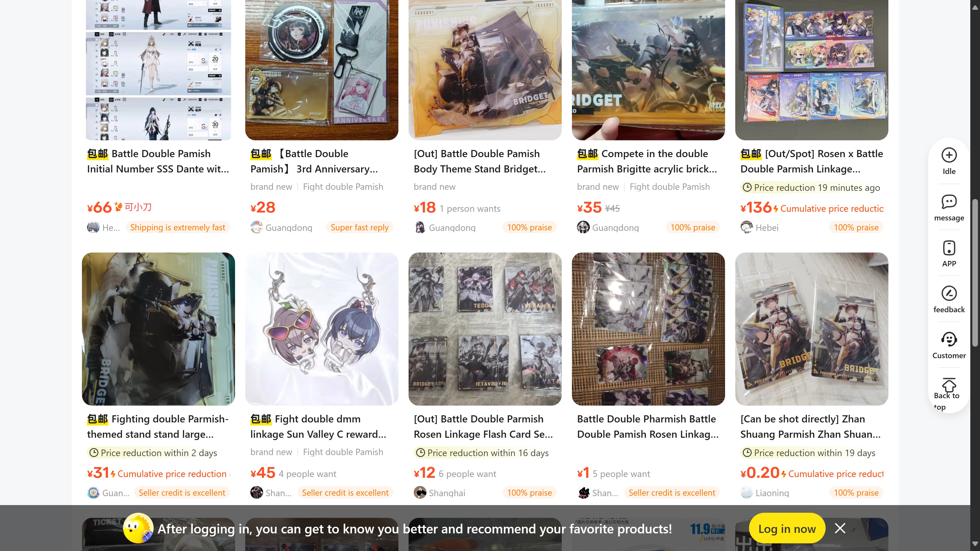Click the Hebei seller avatar icon
980x551 pixels.
click(746, 227)
